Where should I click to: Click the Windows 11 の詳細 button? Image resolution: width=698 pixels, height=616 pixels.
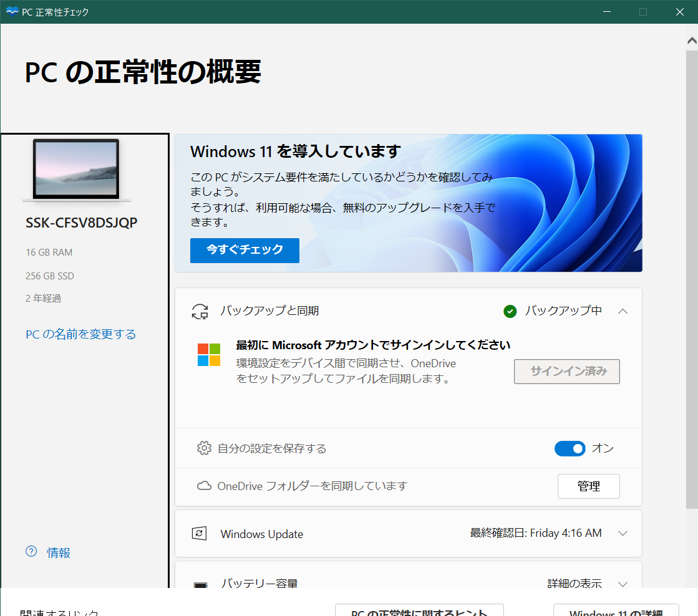coord(616,610)
